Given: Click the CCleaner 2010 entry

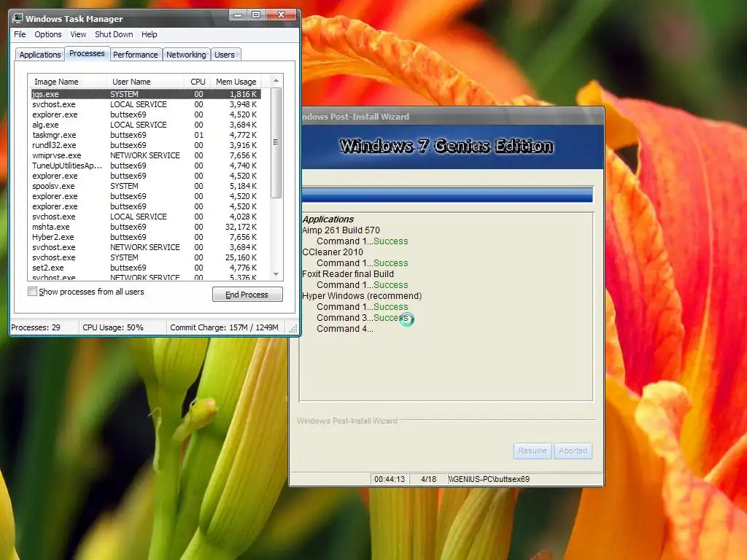Looking at the screenshot, I should pos(333,252).
